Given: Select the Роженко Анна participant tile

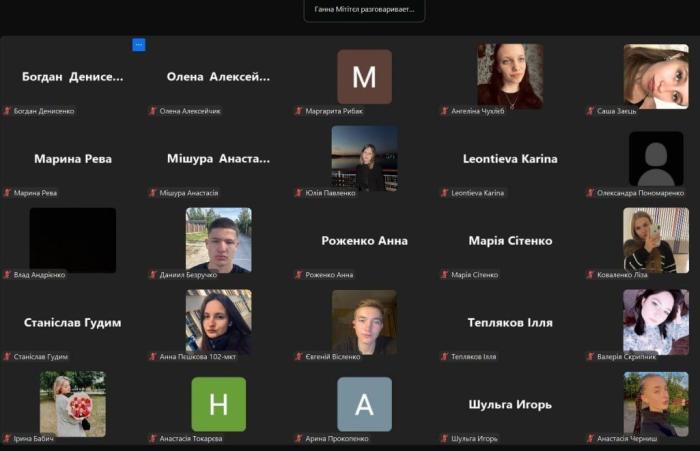Looking at the screenshot, I should click(364, 241).
